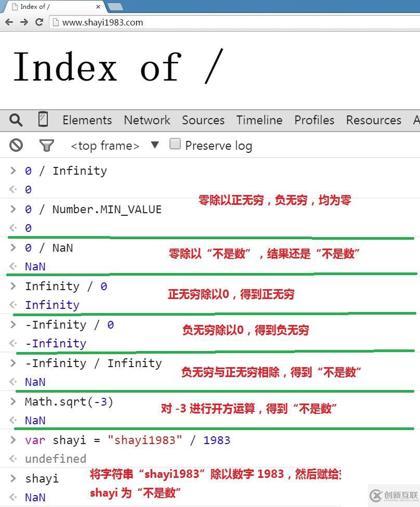Viewport: 420px width, 507px height.
Task: Switch to the Sources panel
Action: tap(203, 120)
